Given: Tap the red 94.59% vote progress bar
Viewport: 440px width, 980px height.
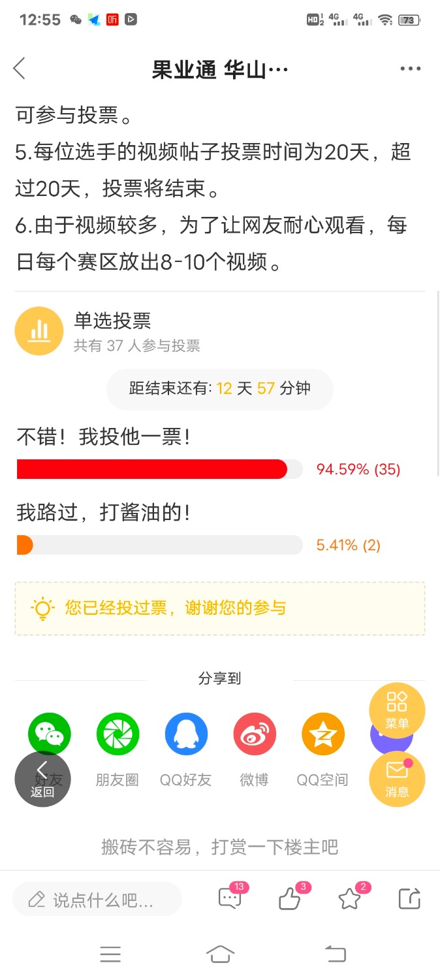Looking at the screenshot, I should pyautogui.click(x=152, y=469).
